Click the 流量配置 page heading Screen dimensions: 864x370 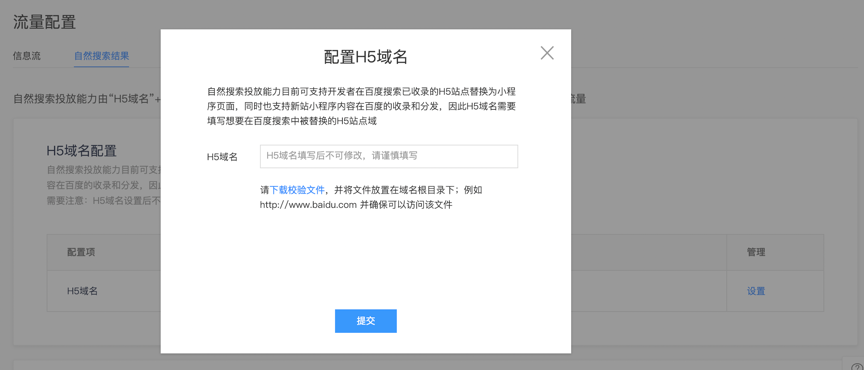point(44,22)
